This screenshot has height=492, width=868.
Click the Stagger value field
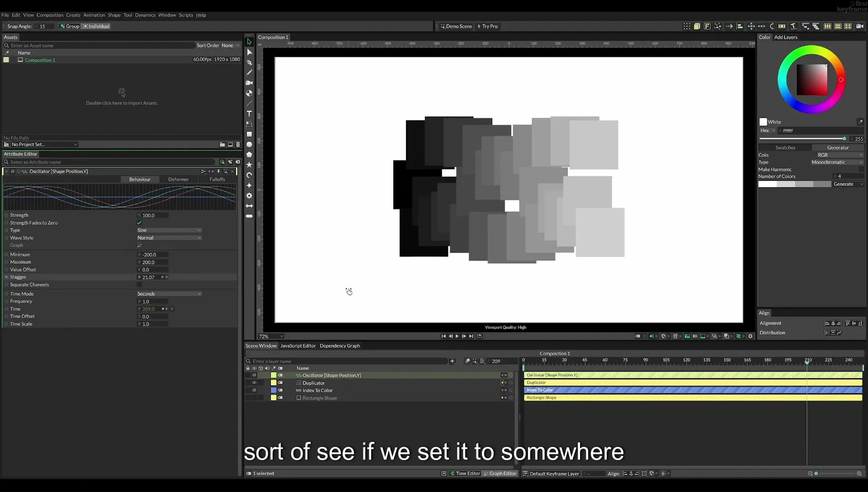[x=151, y=277]
